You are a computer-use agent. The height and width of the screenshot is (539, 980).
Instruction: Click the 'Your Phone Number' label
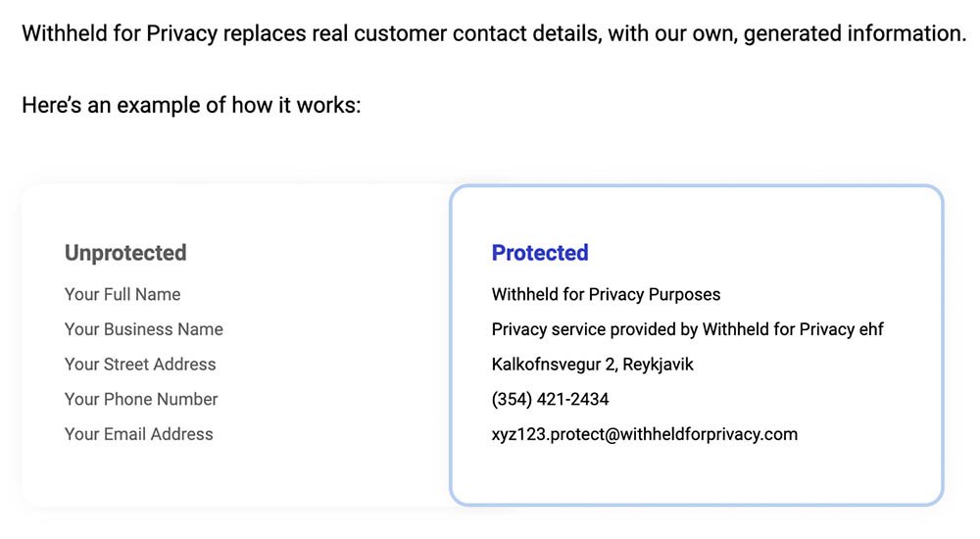pos(141,399)
